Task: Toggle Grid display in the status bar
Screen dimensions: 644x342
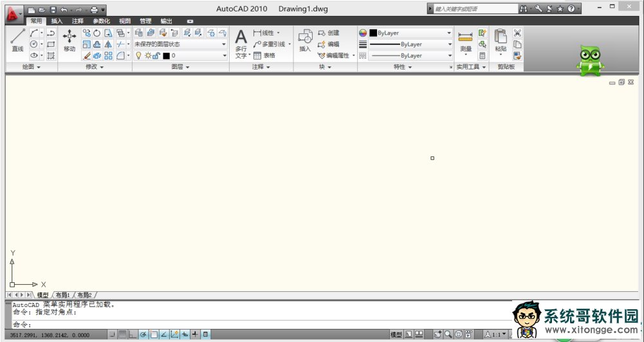Action: point(122,335)
